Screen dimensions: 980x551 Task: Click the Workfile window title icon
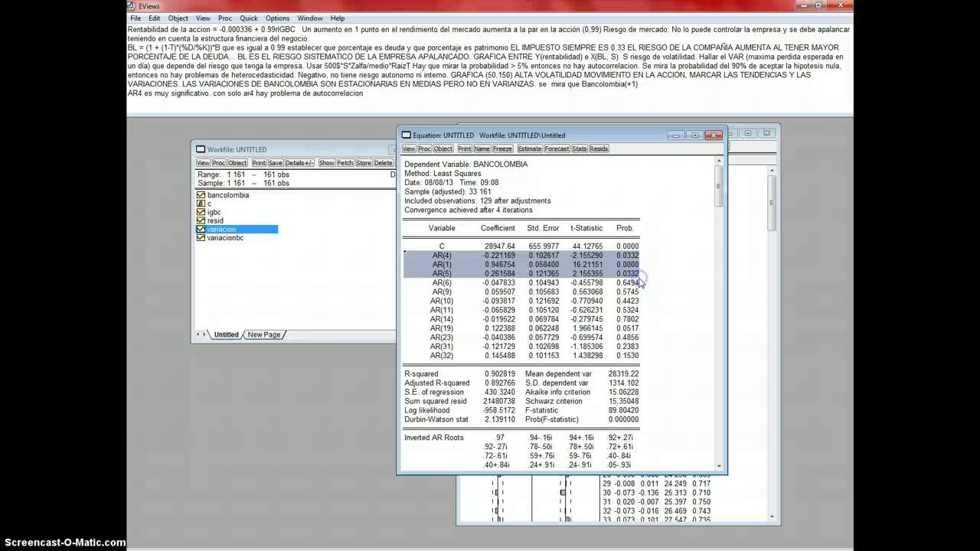pyautogui.click(x=201, y=149)
